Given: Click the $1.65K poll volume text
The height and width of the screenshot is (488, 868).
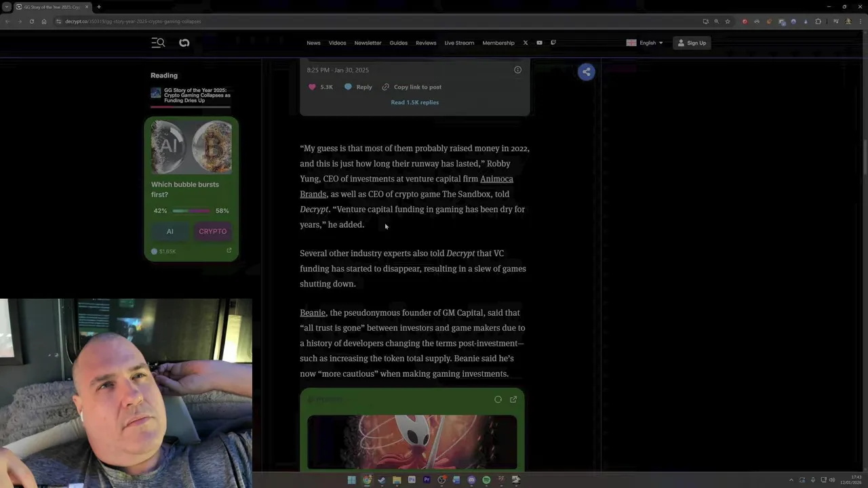Looking at the screenshot, I should (x=167, y=251).
